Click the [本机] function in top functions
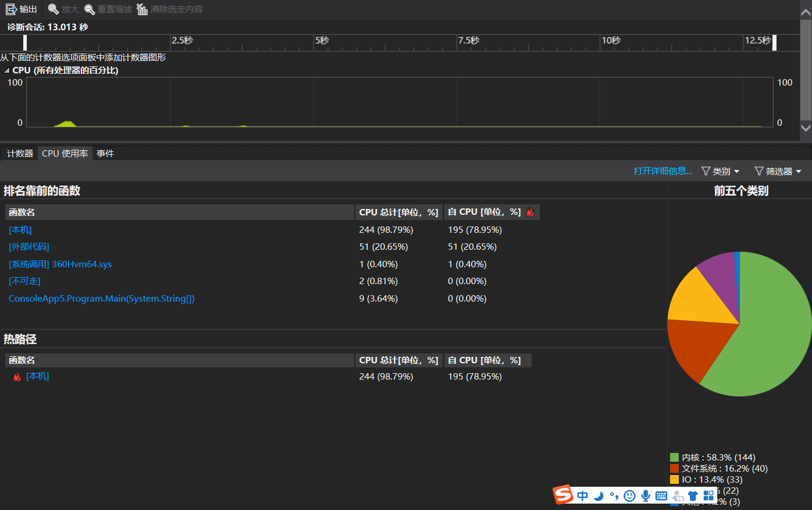 [x=20, y=230]
